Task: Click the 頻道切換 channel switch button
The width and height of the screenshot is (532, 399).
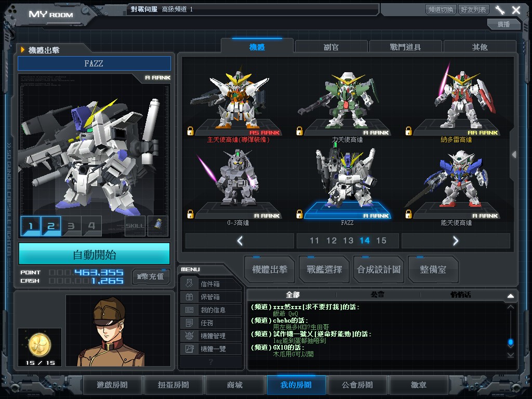Action: [441, 9]
